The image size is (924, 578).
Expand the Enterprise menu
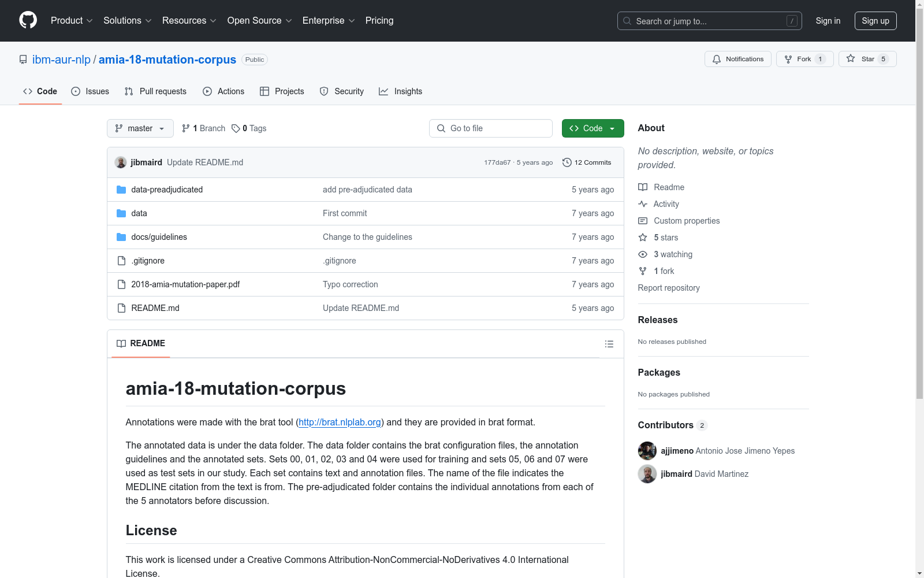coord(329,21)
